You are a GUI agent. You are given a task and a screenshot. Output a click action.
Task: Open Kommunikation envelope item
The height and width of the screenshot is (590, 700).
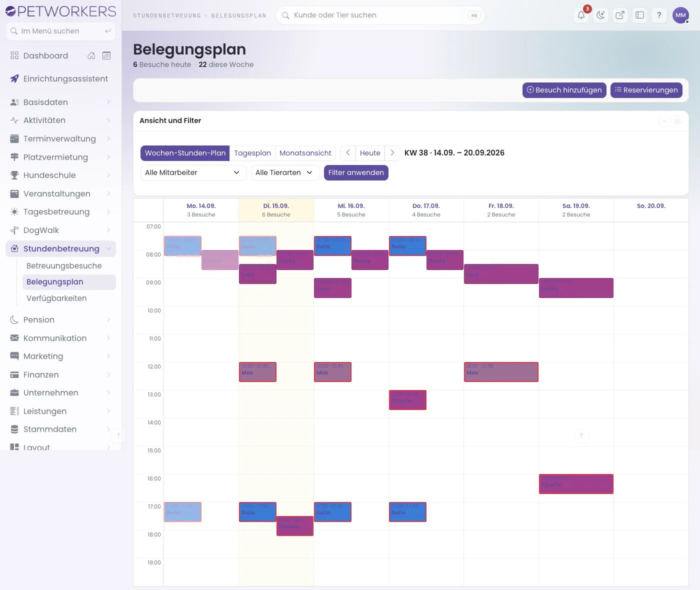tap(60, 338)
